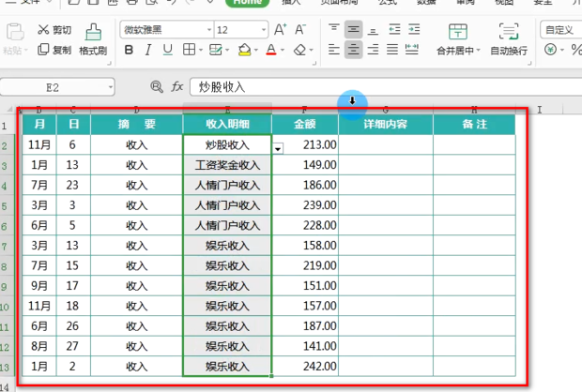Image resolution: width=582 pixels, height=392 pixels.
Task: Justify text in the cell
Action: 392,50
